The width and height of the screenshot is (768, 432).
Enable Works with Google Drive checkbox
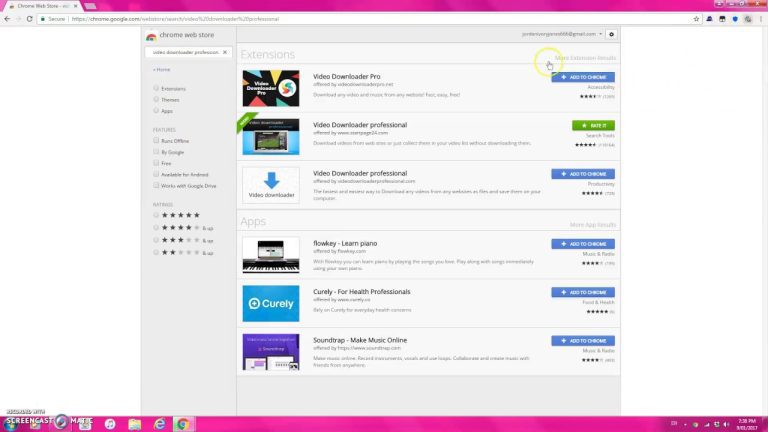tap(156, 185)
